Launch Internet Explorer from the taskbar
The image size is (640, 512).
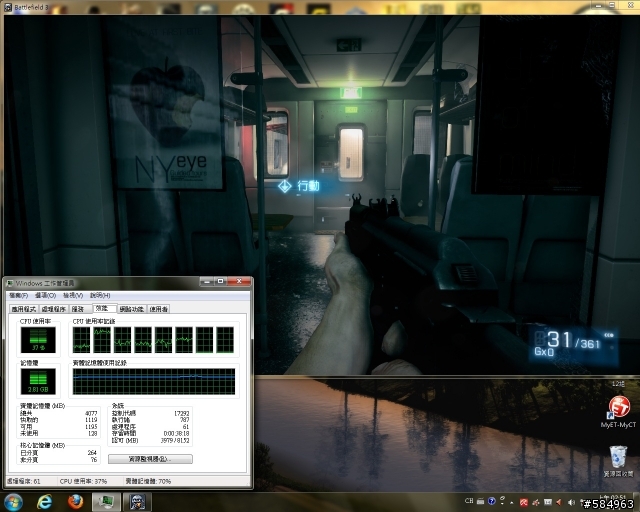point(44,502)
